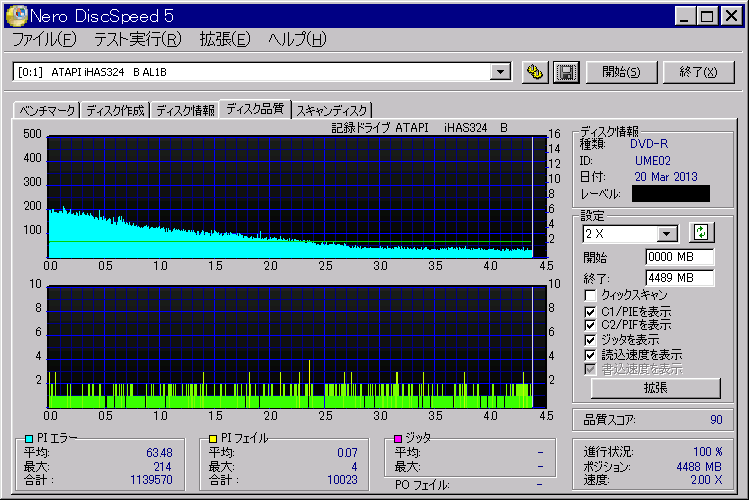Open the ヘルプ(H) menu
This screenshot has width=749, height=500.
297,39
